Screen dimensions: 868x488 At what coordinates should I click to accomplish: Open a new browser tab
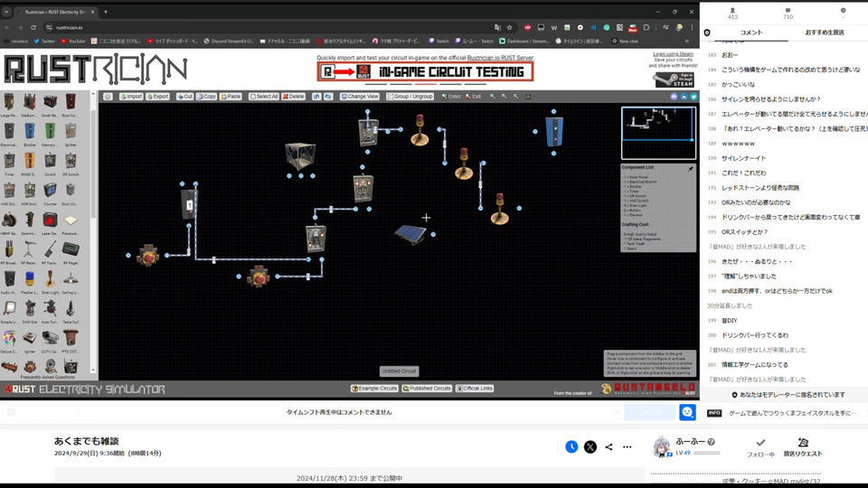click(x=106, y=12)
